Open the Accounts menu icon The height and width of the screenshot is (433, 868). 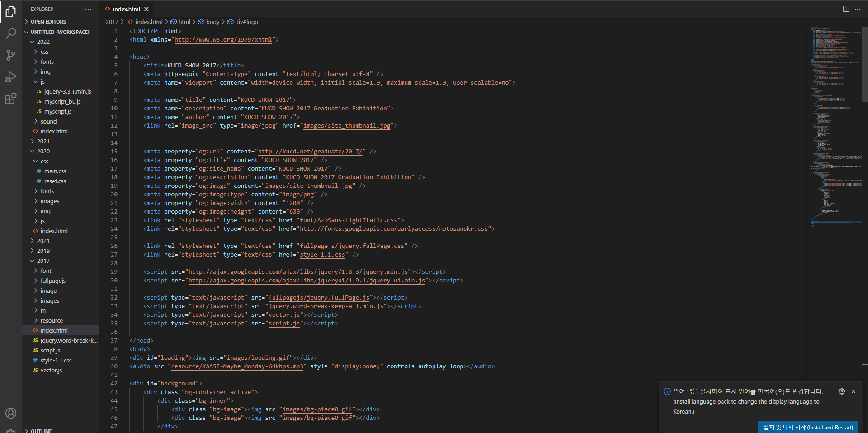[x=11, y=413]
